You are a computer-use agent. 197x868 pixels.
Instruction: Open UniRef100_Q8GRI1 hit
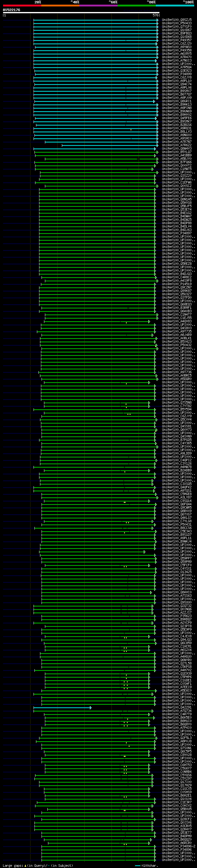tap(177, 101)
